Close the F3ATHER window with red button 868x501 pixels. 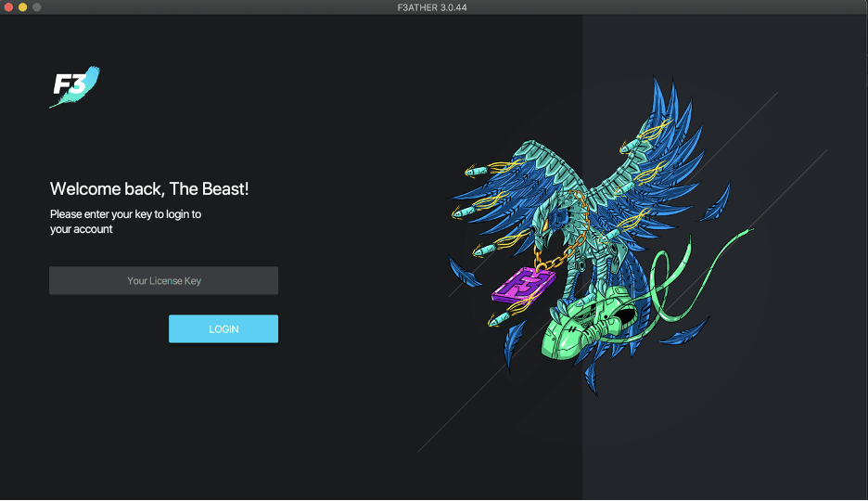(8, 7)
